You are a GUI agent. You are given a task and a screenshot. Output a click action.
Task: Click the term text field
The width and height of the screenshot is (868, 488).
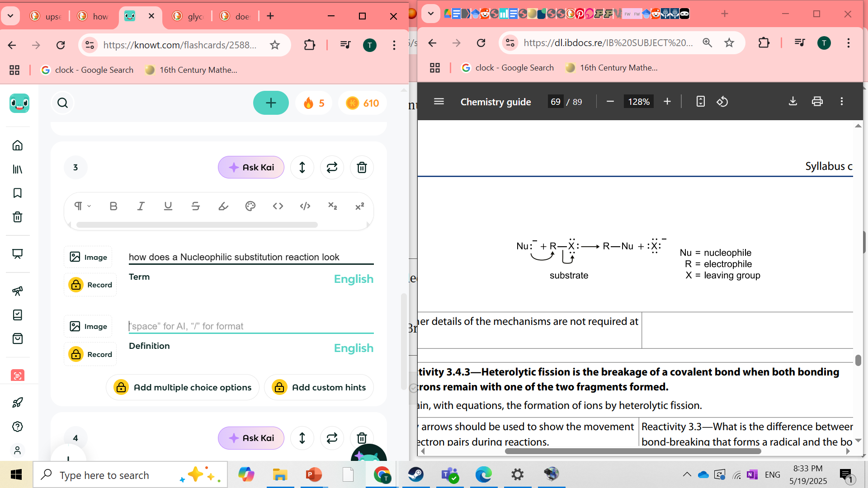[251, 257]
